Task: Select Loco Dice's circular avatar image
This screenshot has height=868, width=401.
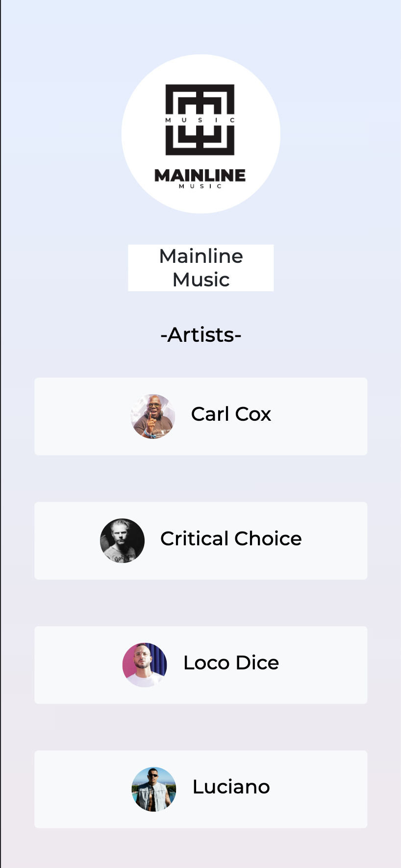Action: (x=145, y=665)
